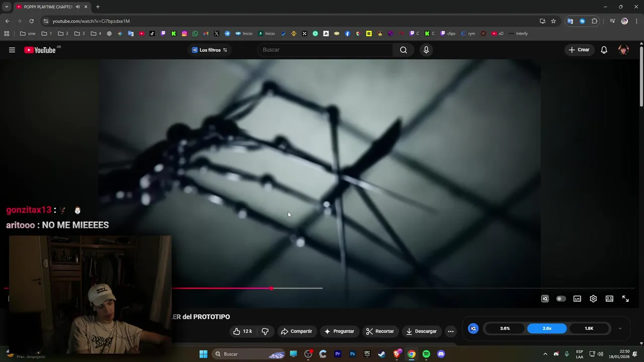The width and height of the screenshot is (644, 362).
Task: Toggle autoplay switch in the player
Action: (560, 299)
